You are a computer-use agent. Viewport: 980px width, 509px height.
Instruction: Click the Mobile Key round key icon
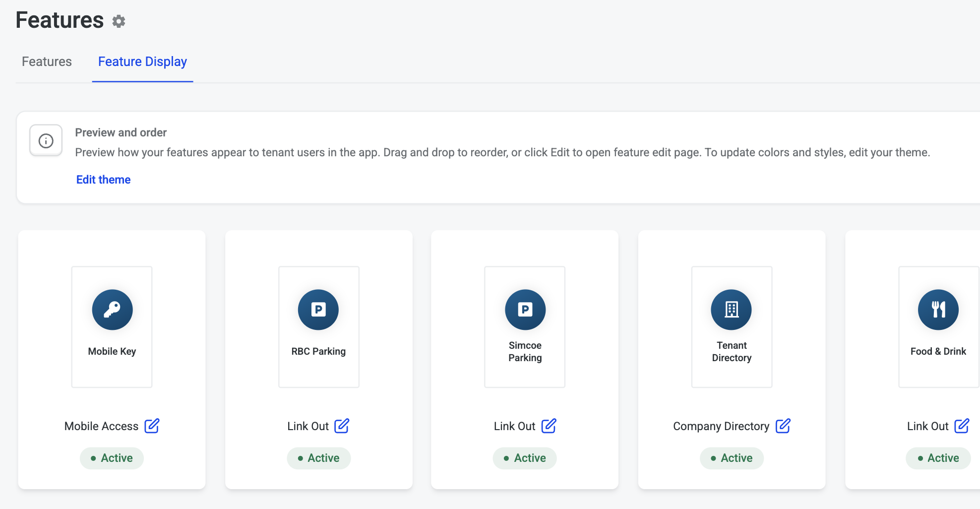coord(112,310)
